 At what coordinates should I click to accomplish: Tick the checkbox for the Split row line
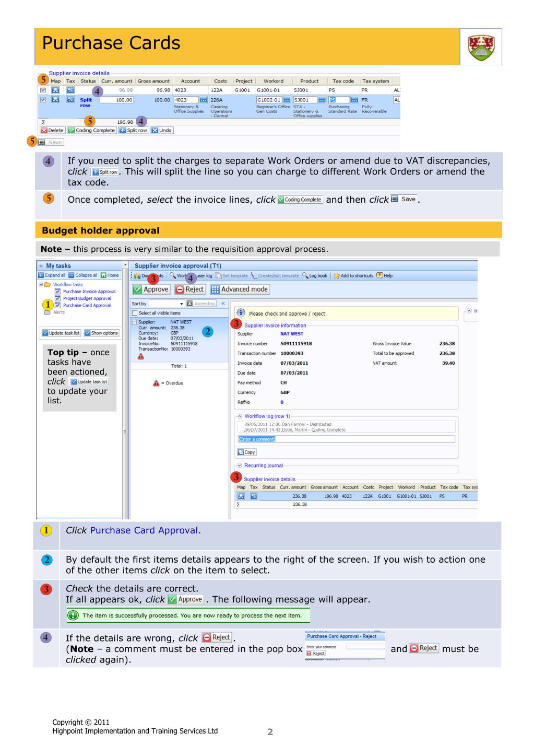pyautogui.click(x=42, y=99)
